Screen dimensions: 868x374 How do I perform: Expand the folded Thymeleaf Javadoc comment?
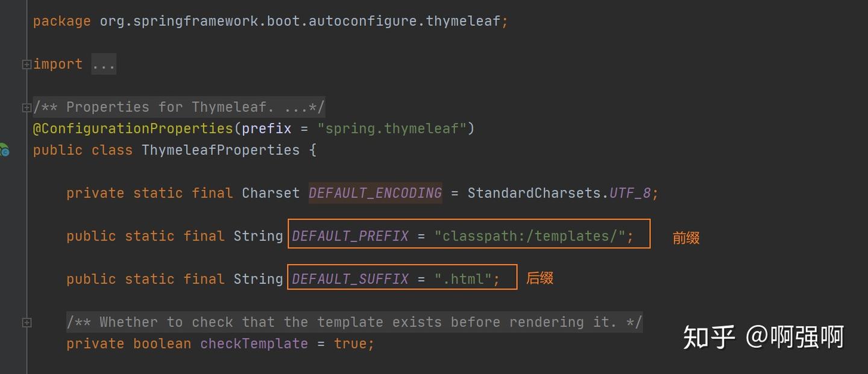click(x=27, y=107)
